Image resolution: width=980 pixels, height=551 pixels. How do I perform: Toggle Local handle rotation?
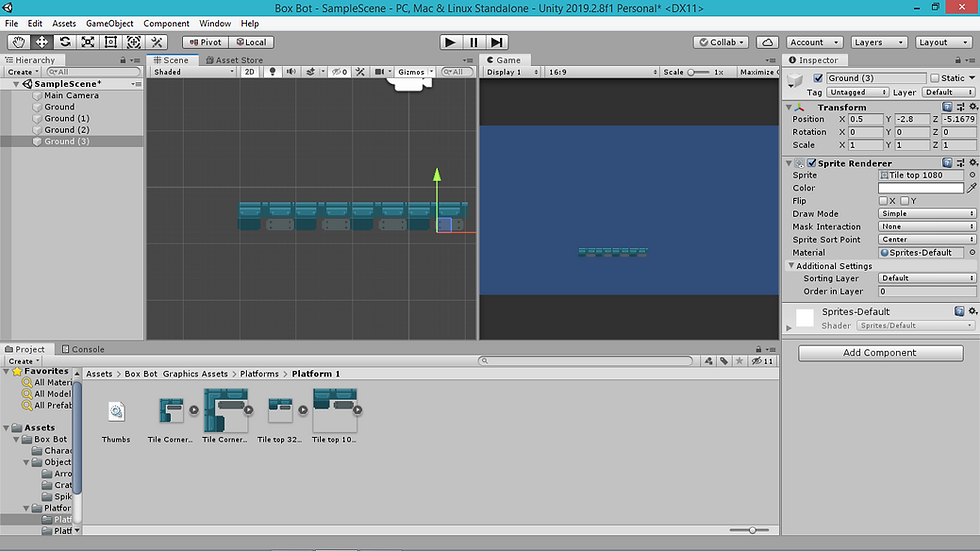click(251, 42)
